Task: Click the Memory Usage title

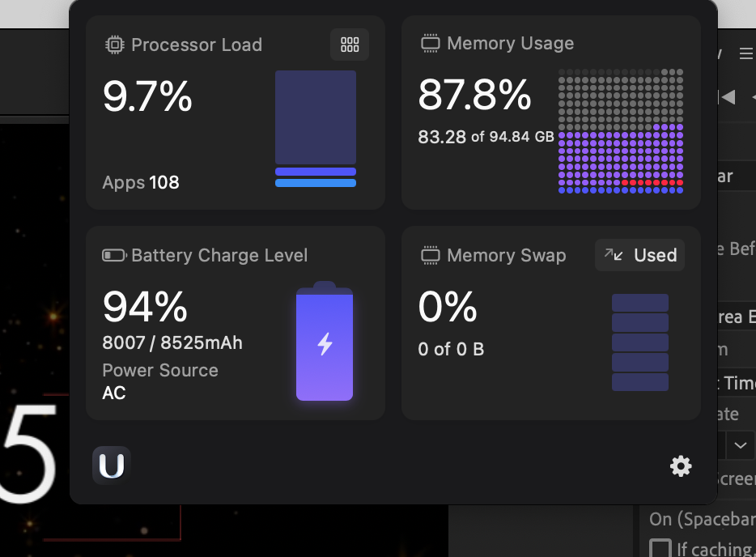Action: (510, 44)
